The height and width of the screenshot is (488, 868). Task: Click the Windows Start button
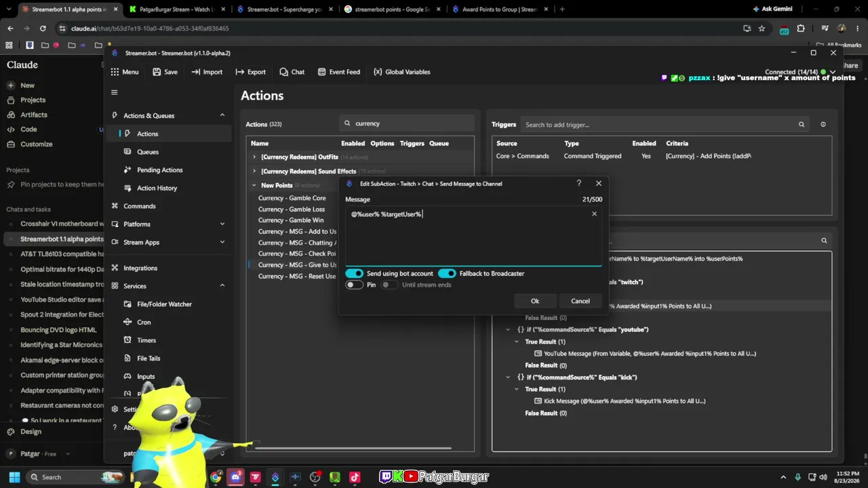click(x=14, y=477)
